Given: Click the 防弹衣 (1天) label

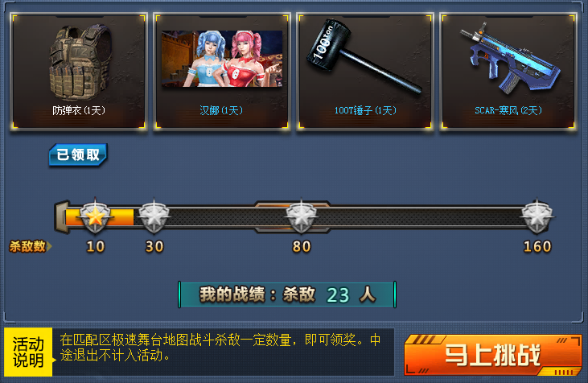Looking at the screenshot, I should tap(79, 110).
